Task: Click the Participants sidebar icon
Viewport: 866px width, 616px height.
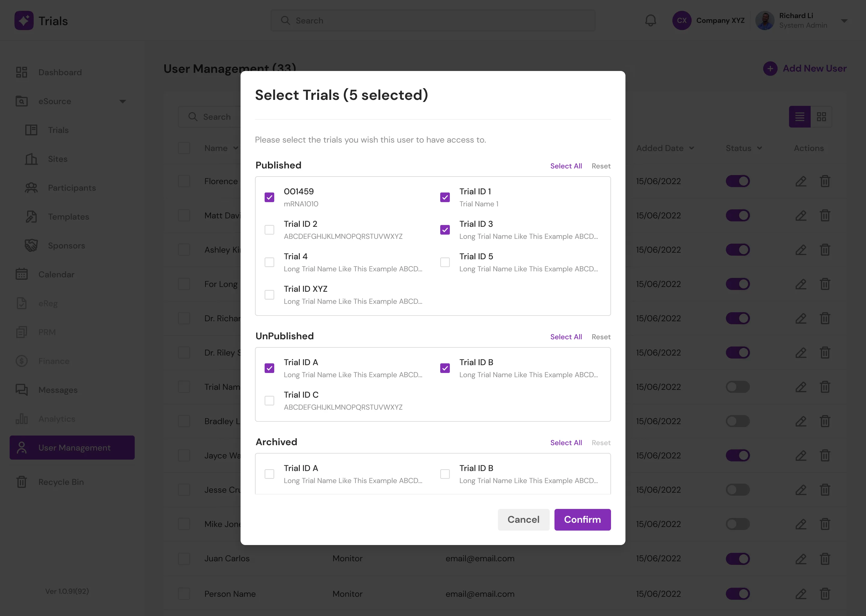Action: 31,188
